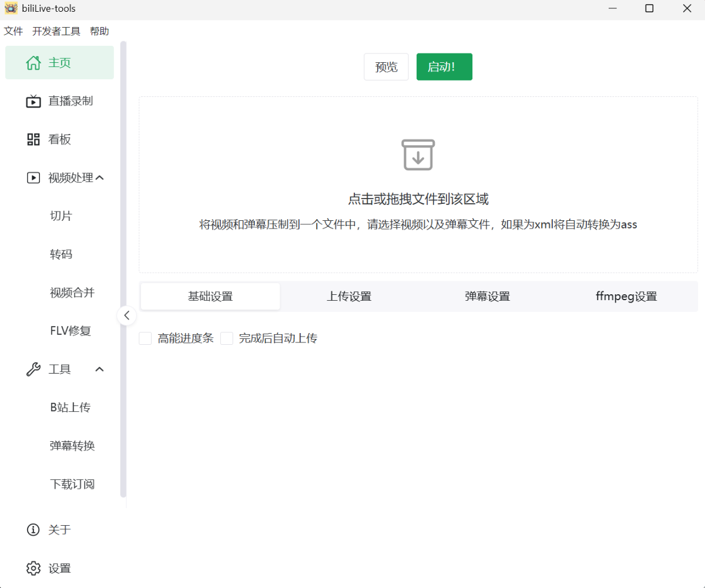Click the 视频处理 play icon
The width and height of the screenshot is (705, 588).
tap(33, 177)
